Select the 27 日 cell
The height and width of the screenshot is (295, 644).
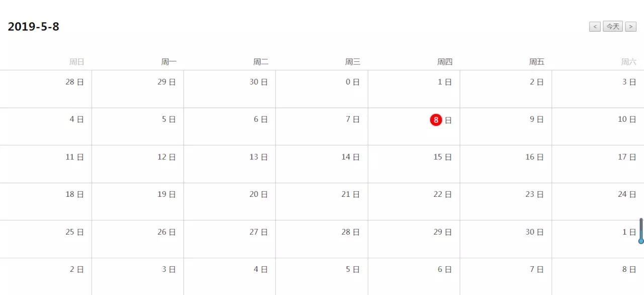pos(229,239)
